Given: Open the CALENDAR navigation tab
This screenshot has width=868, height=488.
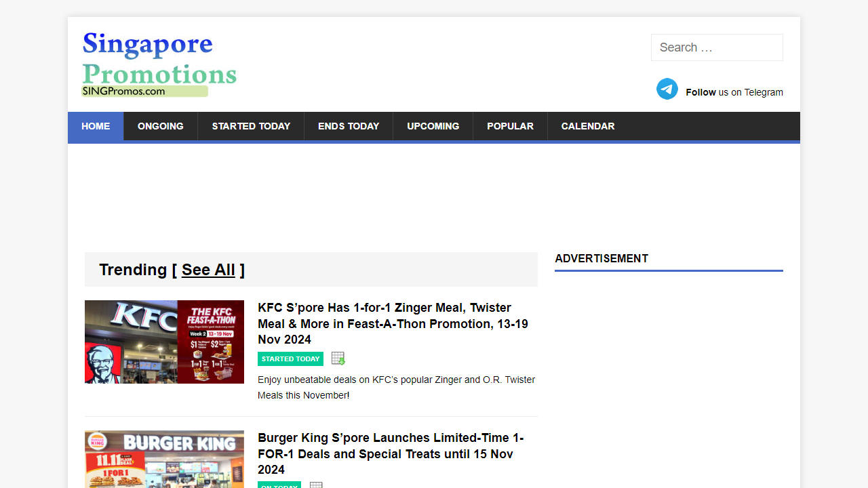Looking at the screenshot, I should tap(588, 126).
